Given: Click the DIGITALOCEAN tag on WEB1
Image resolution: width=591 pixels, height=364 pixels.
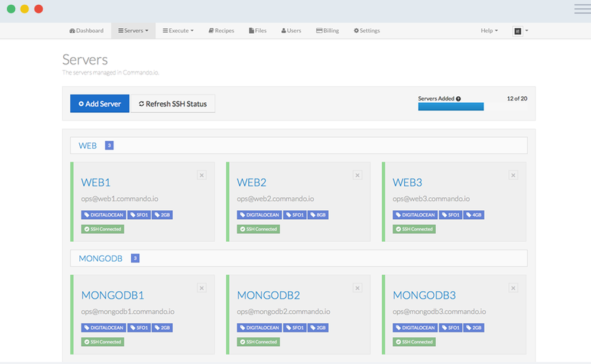Looking at the screenshot, I should [x=103, y=214].
